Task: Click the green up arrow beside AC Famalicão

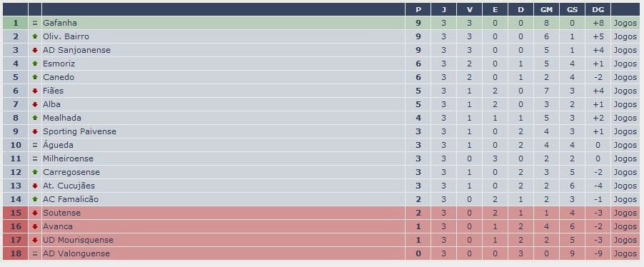Action: coord(35,199)
